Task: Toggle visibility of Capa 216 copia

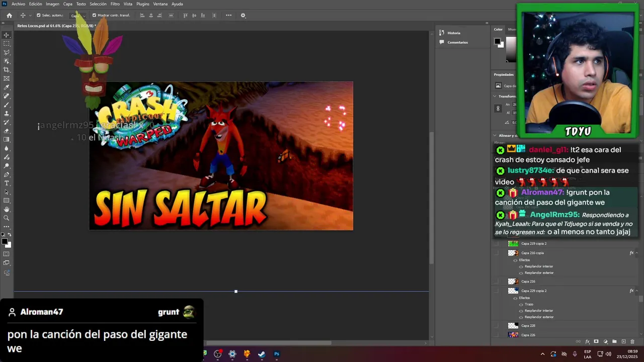Action: [x=497, y=253]
